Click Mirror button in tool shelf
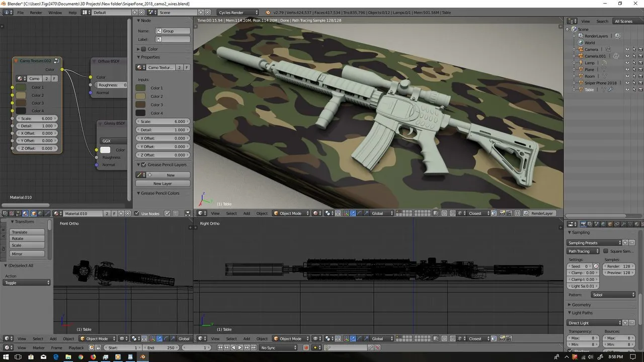 pyautogui.click(x=27, y=254)
